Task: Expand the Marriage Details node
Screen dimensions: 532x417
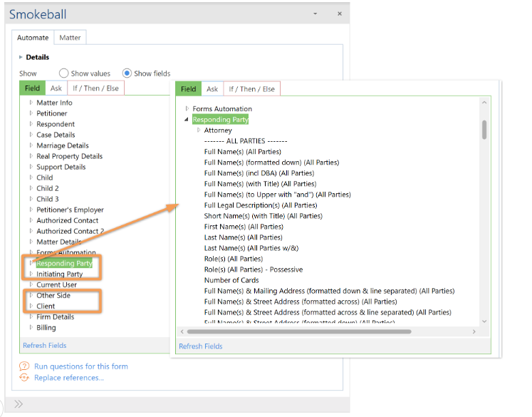Action: point(31,145)
